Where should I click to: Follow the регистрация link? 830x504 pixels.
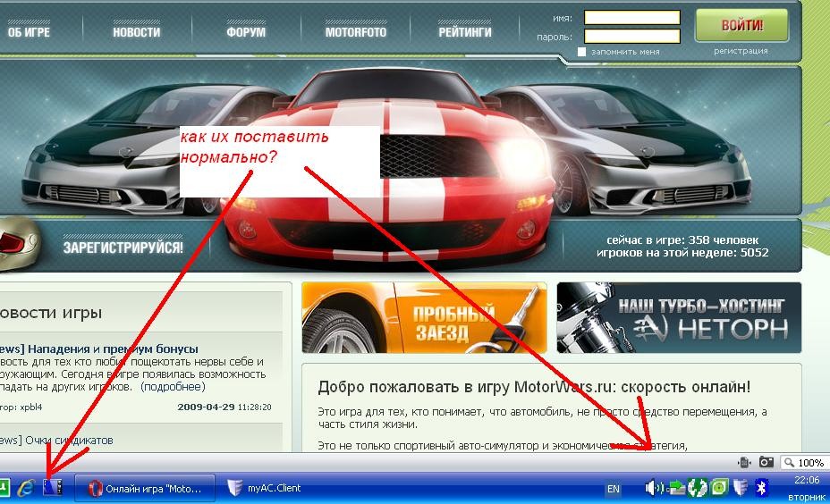tap(741, 51)
